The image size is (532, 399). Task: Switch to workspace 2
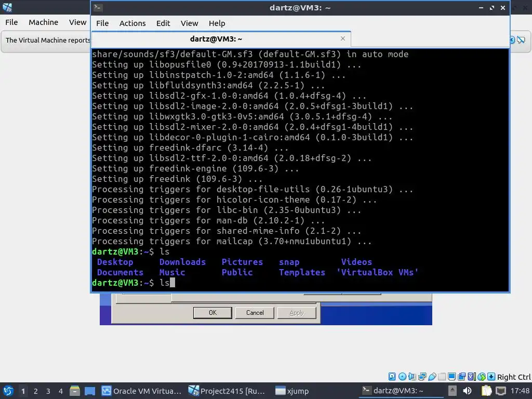(x=36, y=391)
